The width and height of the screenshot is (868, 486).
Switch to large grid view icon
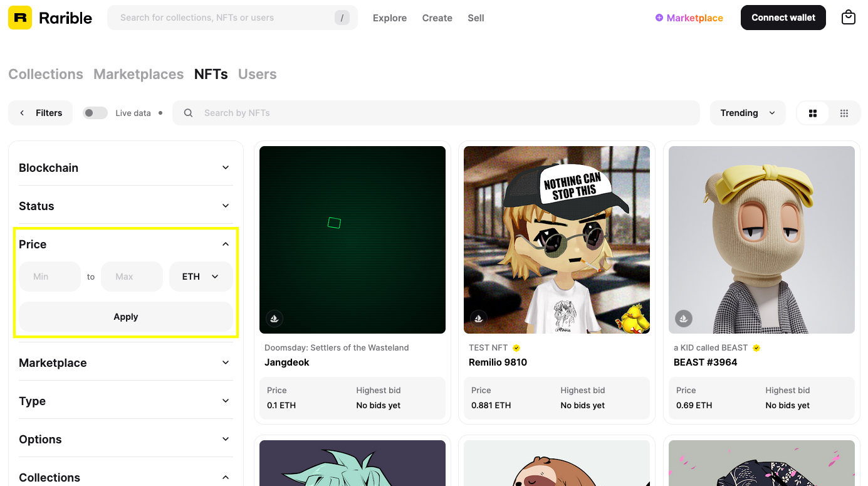[x=813, y=113]
